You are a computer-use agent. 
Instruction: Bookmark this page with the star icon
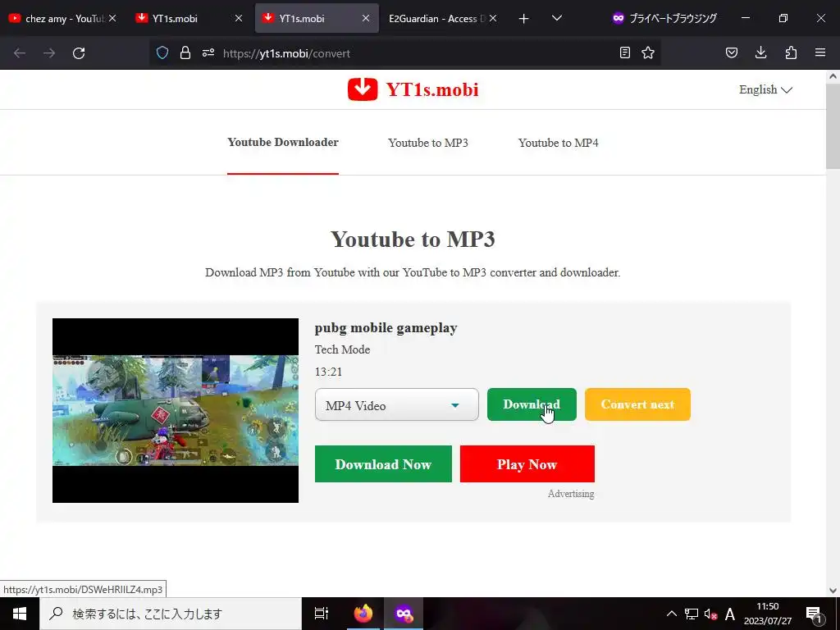(648, 53)
